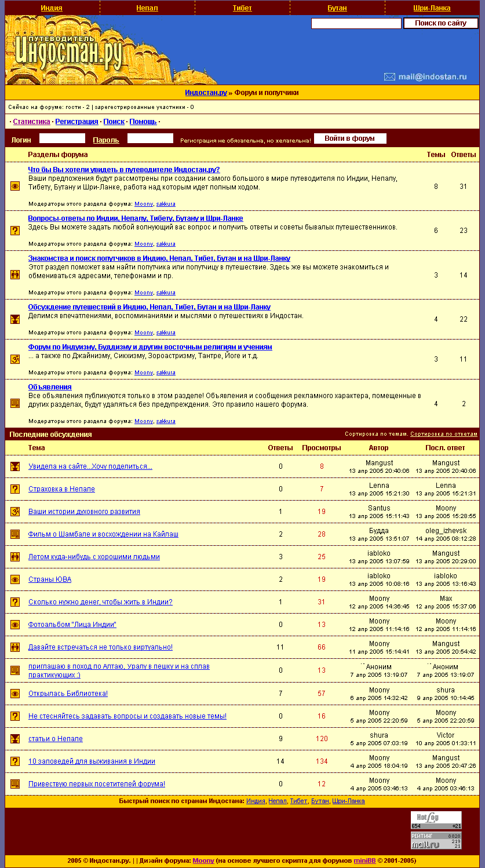Click Om icon beside Форум по Индуизму section
The width and height of the screenshot is (485, 868).
coord(15,359)
